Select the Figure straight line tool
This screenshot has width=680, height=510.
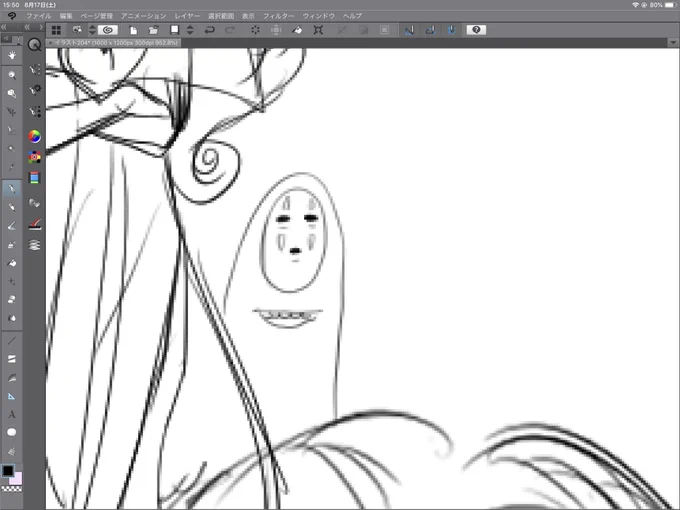(x=12, y=340)
